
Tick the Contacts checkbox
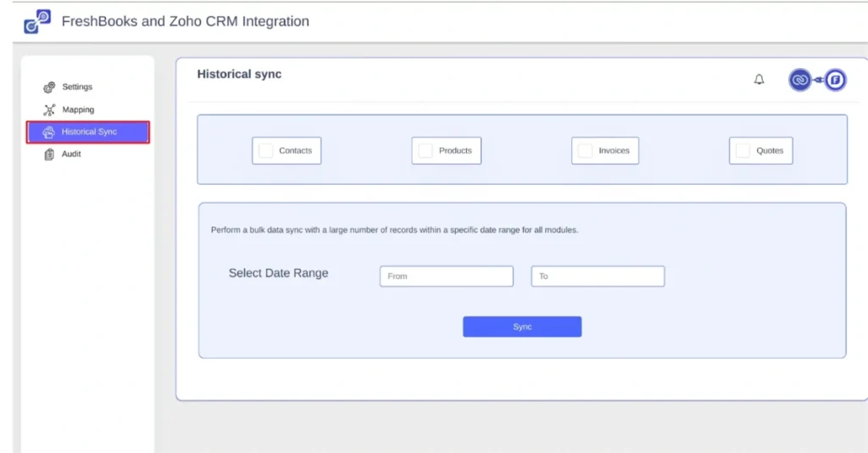pyautogui.click(x=265, y=151)
